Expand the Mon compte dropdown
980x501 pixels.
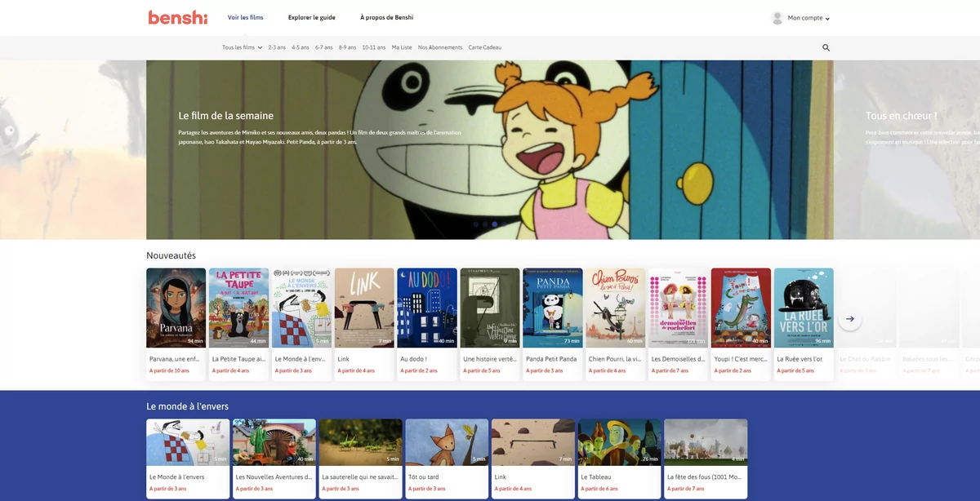808,18
